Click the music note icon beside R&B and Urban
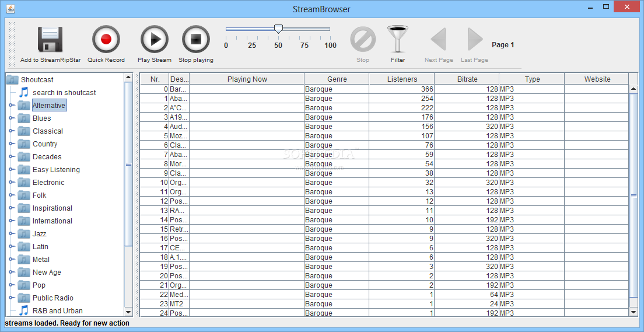 click(x=24, y=310)
